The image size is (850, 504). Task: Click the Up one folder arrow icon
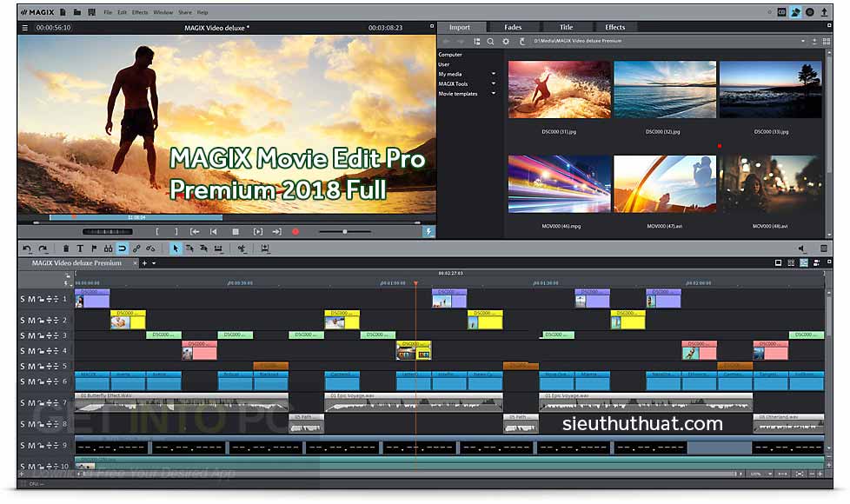522,41
